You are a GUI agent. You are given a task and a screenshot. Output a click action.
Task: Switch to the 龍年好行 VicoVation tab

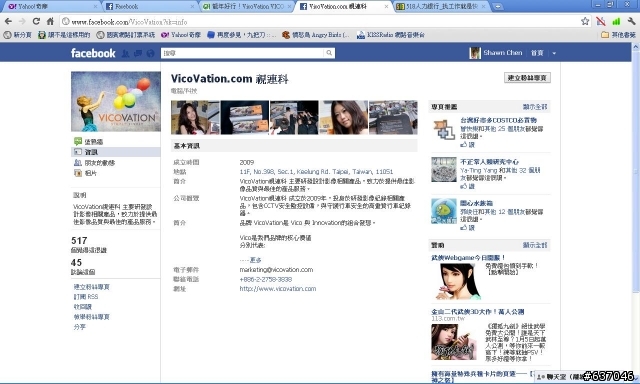pyautogui.click(x=247, y=7)
